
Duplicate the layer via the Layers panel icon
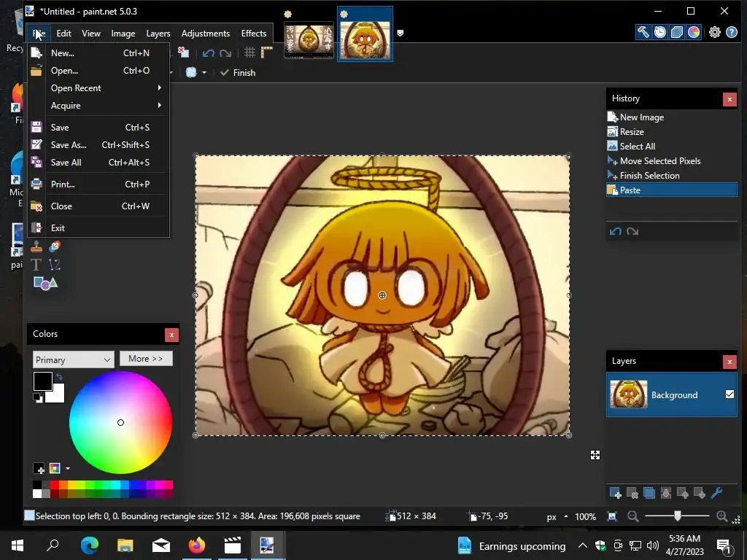pos(649,493)
